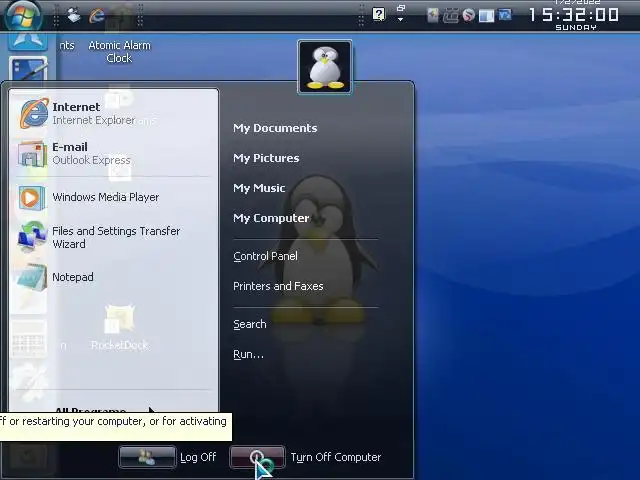Launch Windows Media Player from start menu
This screenshot has height=480, width=640.
tap(113, 197)
